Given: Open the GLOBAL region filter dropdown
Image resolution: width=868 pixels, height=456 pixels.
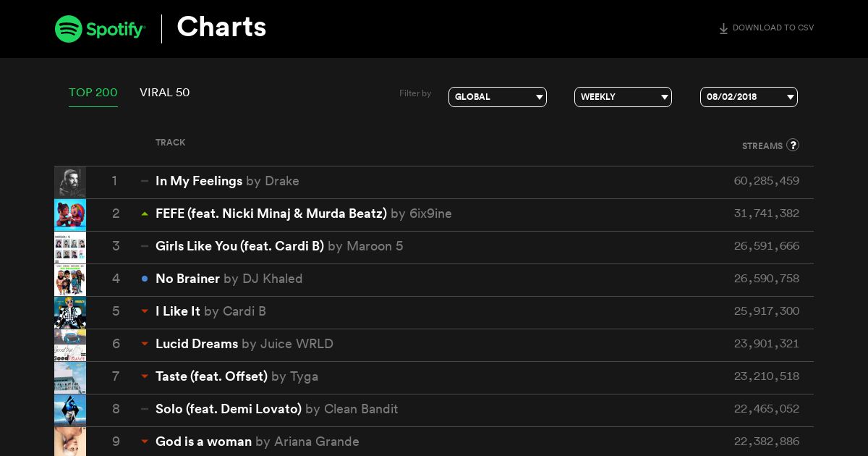Looking at the screenshot, I should (498, 97).
